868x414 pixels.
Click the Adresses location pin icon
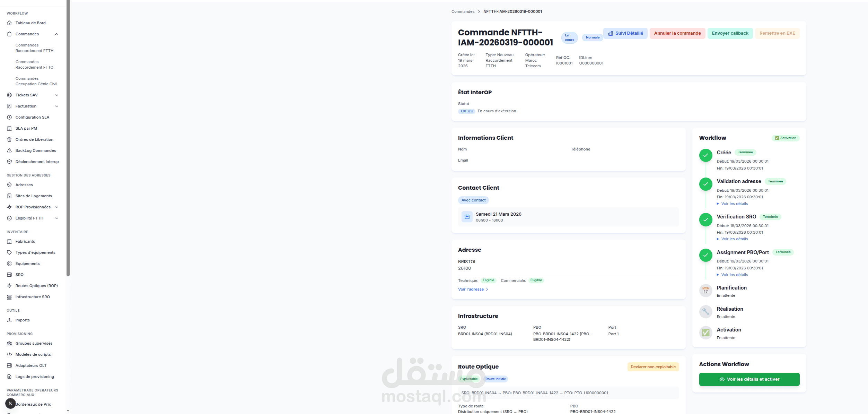pyautogui.click(x=9, y=185)
